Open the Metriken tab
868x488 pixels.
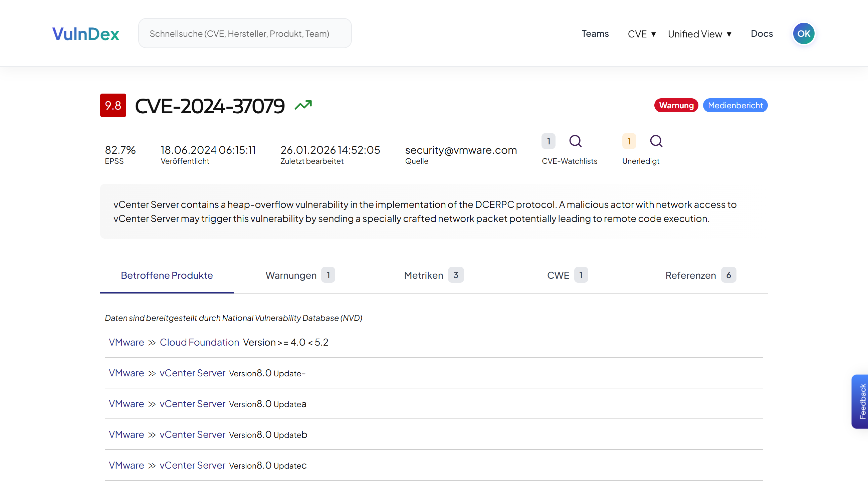click(x=424, y=275)
